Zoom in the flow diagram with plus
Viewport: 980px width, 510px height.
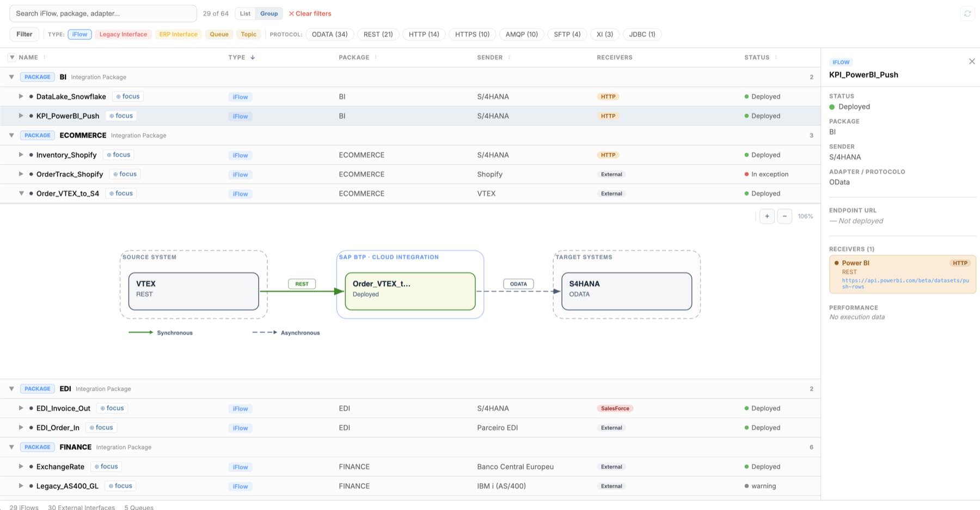click(767, 216)
